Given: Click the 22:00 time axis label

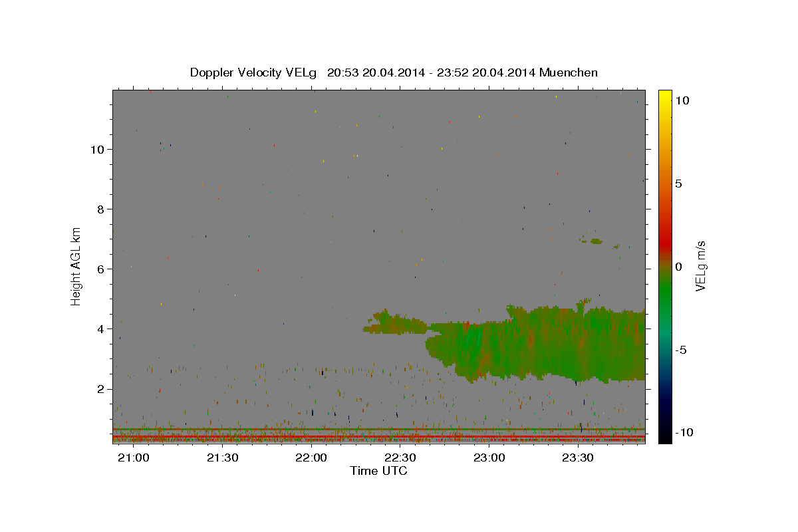Looking at the screenshot, I should point(311,458).
